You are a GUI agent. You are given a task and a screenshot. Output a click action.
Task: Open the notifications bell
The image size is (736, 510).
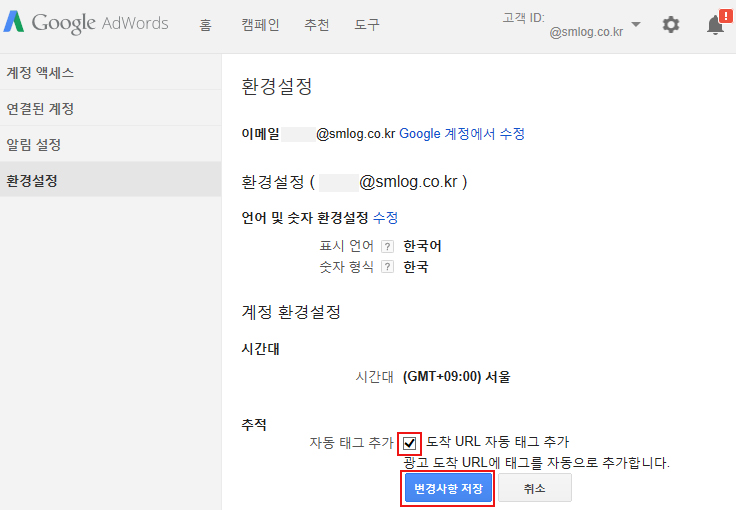click(x=715, y=25)
